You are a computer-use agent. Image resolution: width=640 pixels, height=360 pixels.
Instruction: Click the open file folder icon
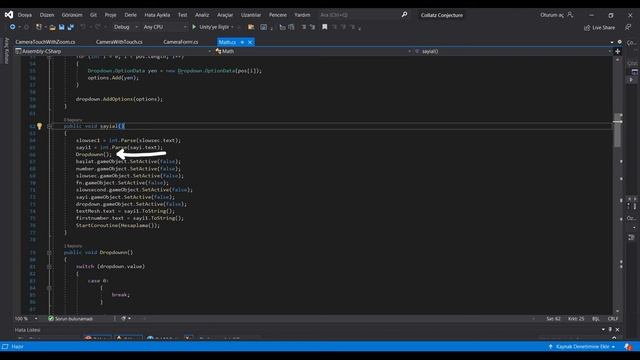(52, 27)
